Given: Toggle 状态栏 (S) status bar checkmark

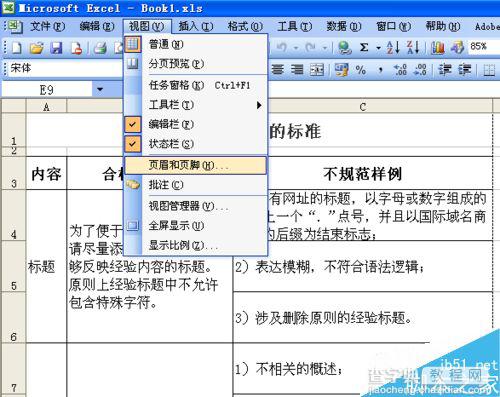Looking at the screenshot, I should point(132,144).
